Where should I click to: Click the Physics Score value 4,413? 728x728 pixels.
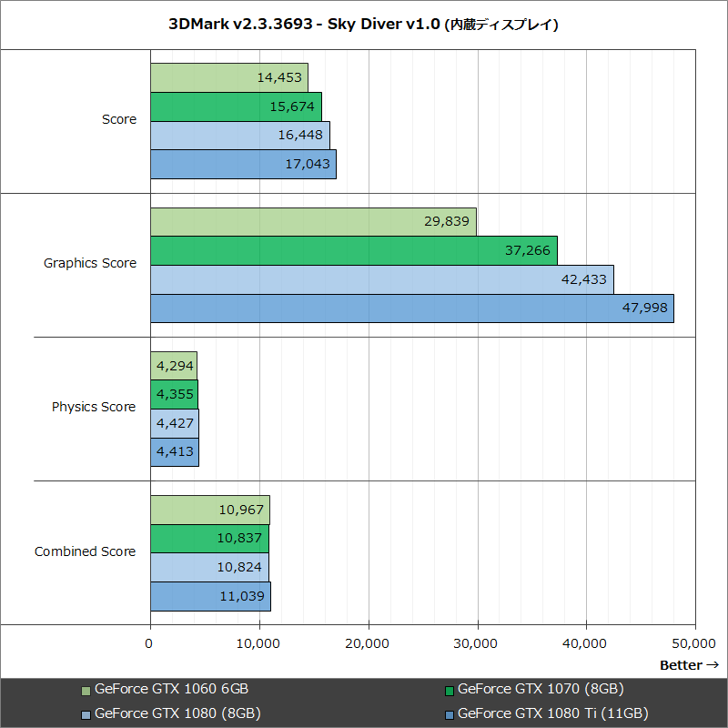tap(175, 451)
